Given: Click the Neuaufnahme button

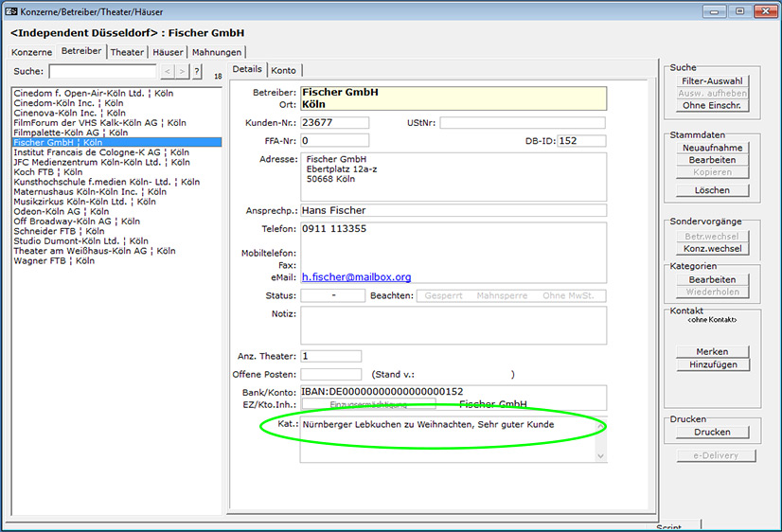Looking at the screenshot, I should [x=712, y=149].
